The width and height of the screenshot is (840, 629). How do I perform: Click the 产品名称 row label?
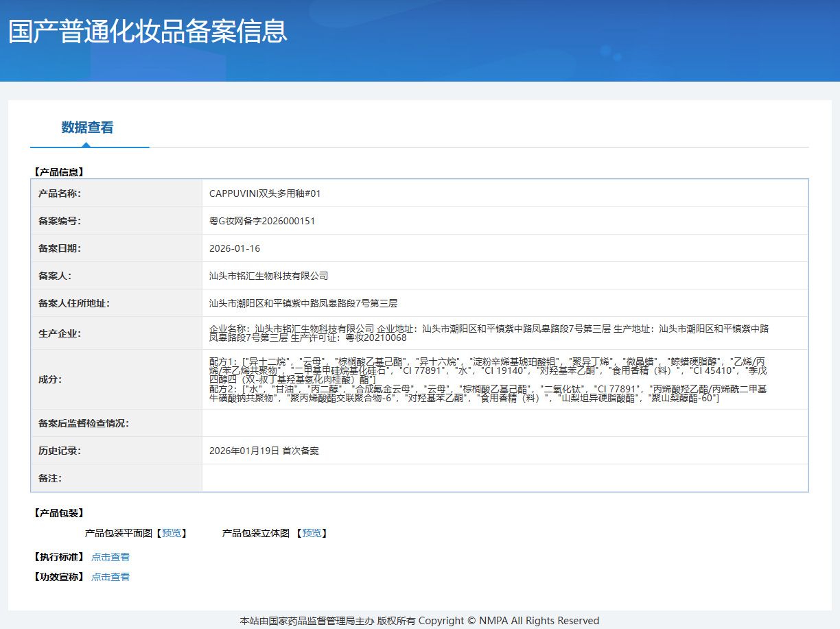pos(60,193)
